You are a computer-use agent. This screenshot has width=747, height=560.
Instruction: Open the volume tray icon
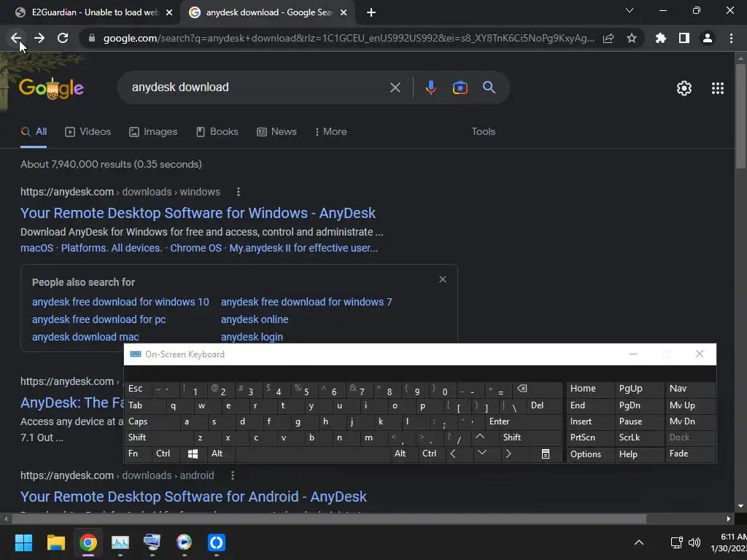[694, 542]
